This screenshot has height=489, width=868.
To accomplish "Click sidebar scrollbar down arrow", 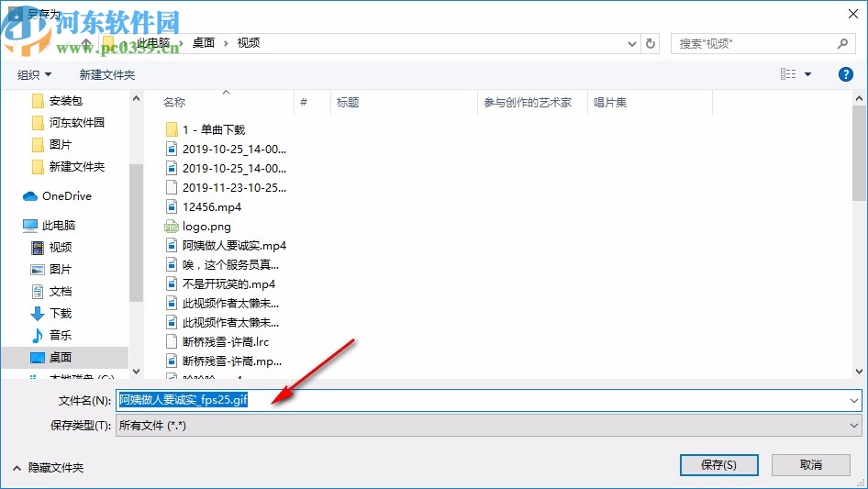I will tap(136, 371).
